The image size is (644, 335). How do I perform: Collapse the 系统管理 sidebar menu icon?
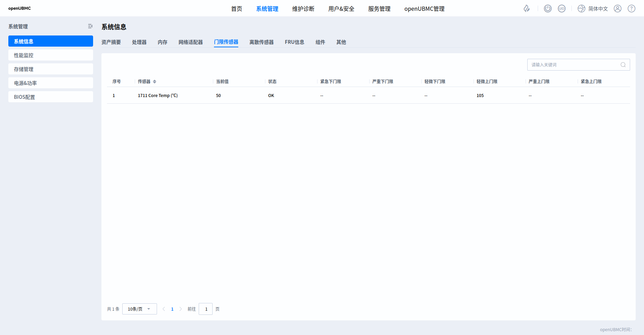tap(90, 26)
